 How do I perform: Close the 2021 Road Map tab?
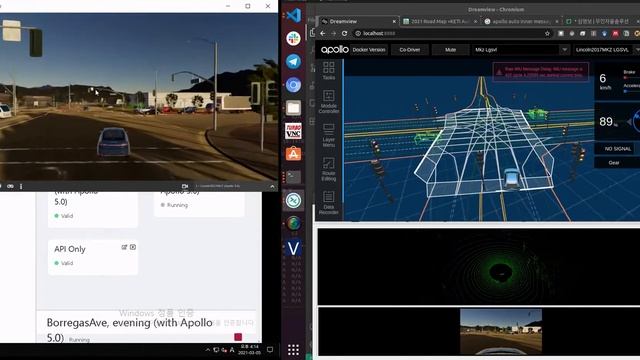(475, 21)
